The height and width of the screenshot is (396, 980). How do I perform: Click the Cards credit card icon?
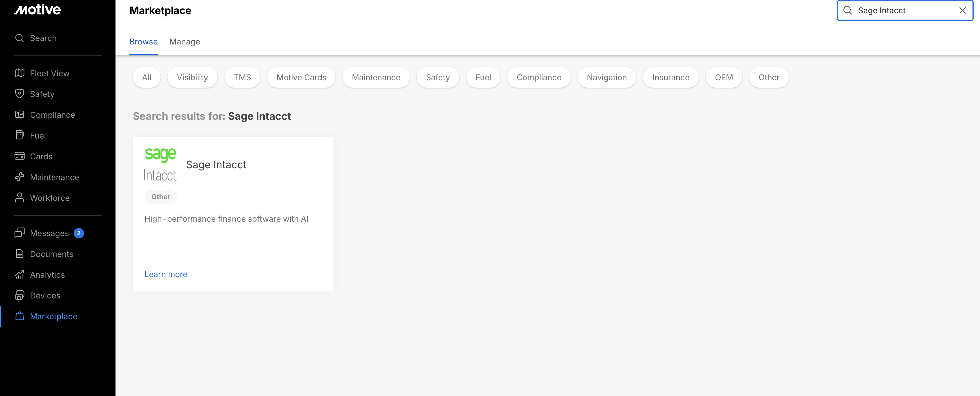click(x=19, y=156)
